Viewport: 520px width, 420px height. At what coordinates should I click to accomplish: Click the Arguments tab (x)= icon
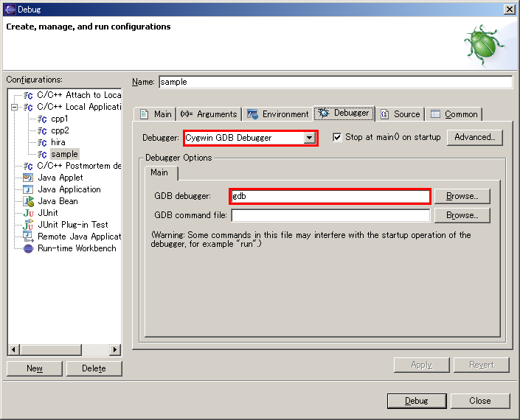(x=187, y=114)
